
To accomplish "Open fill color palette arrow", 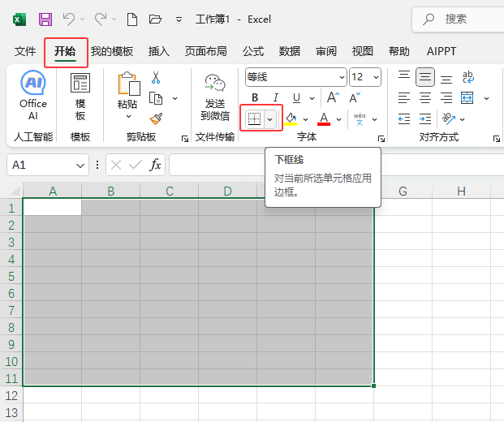I will click(x=305, y=119).
